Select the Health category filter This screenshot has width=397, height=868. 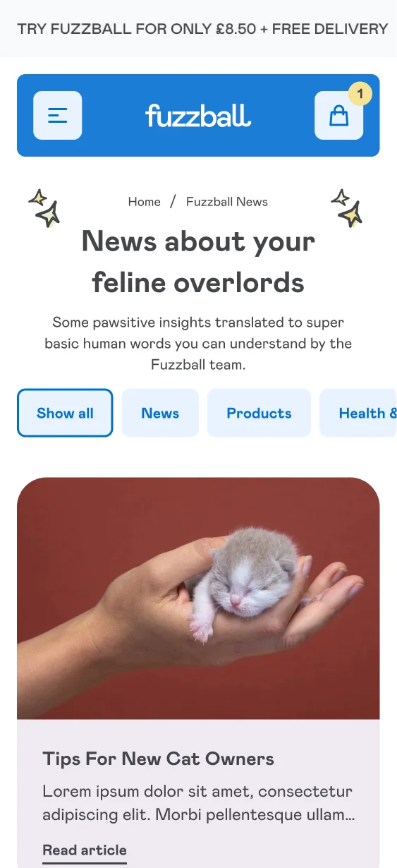tap(358, 413)
